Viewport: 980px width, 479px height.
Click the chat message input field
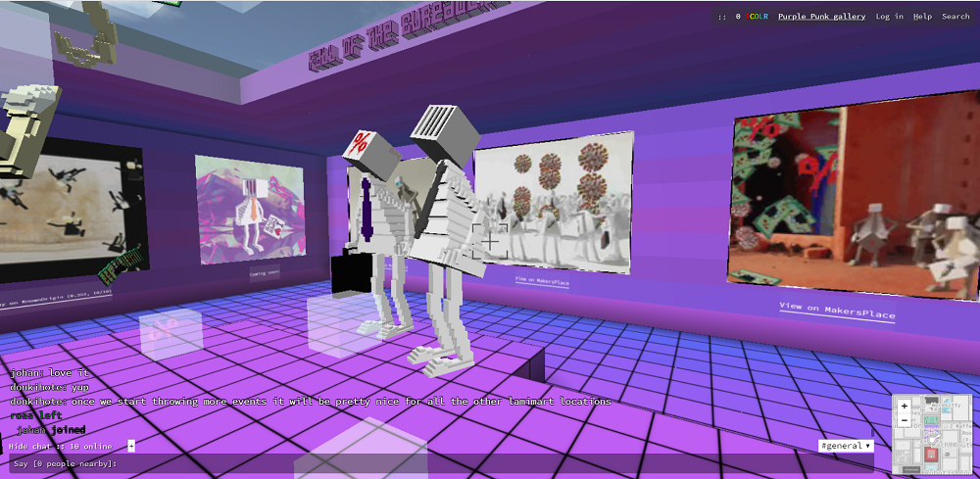pos(441,463)
